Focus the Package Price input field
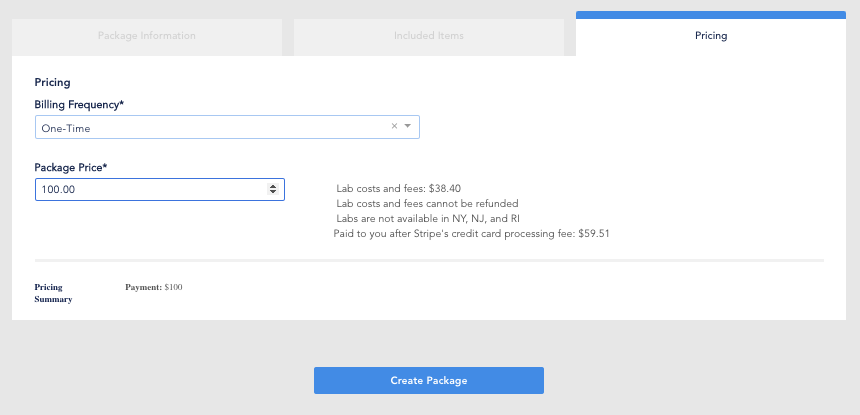The height and width of the screenshot is (415, 860). (x=150, y=189)
